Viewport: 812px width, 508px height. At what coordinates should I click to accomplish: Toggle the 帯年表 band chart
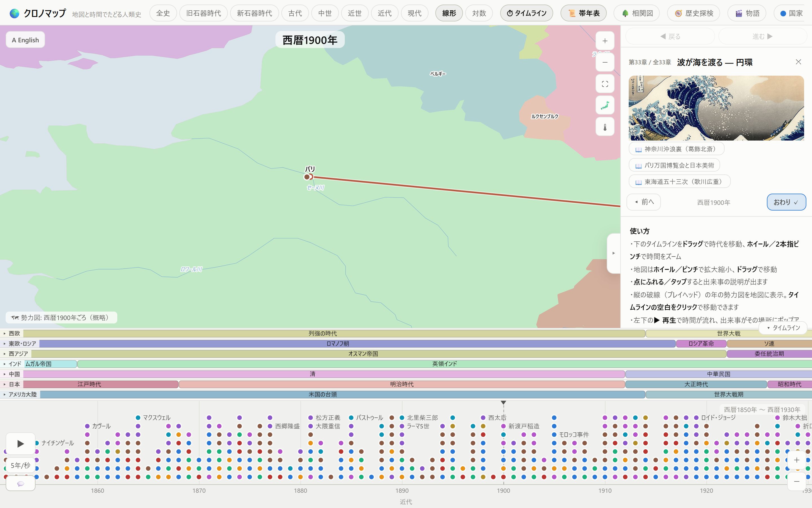(x=584, y=13)
